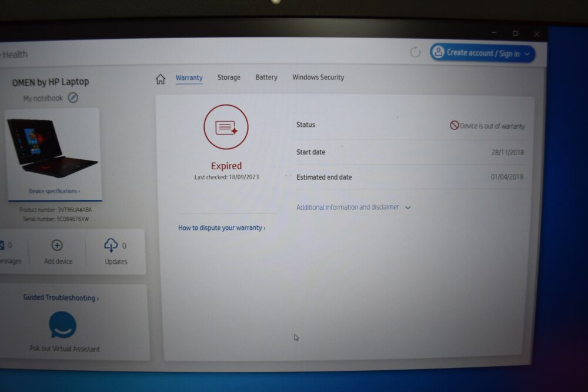
Task: Click the Add device label
Action: click(x=58, y=261)
